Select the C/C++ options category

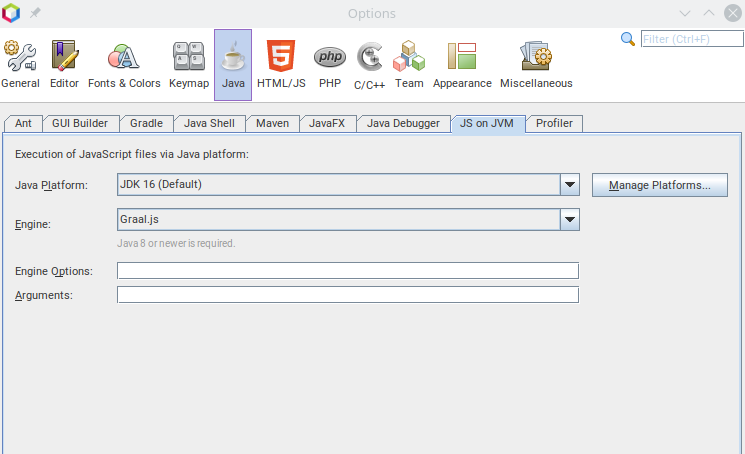(369, 65)
